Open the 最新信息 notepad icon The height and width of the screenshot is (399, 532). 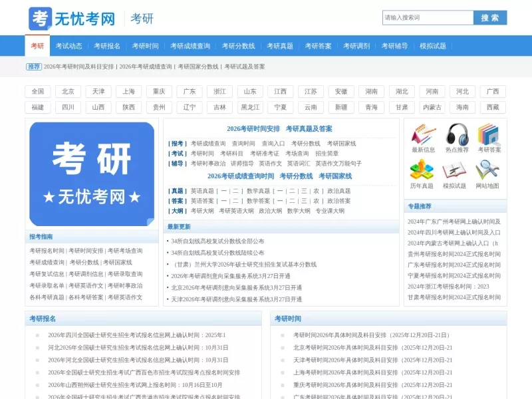[x=424, y=135]
